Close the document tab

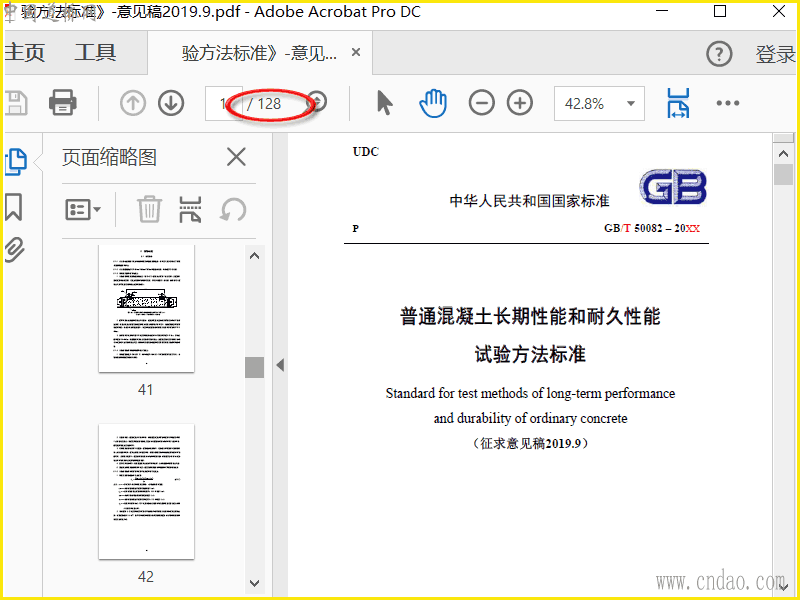pyautogui.click(x=356, y=52)
